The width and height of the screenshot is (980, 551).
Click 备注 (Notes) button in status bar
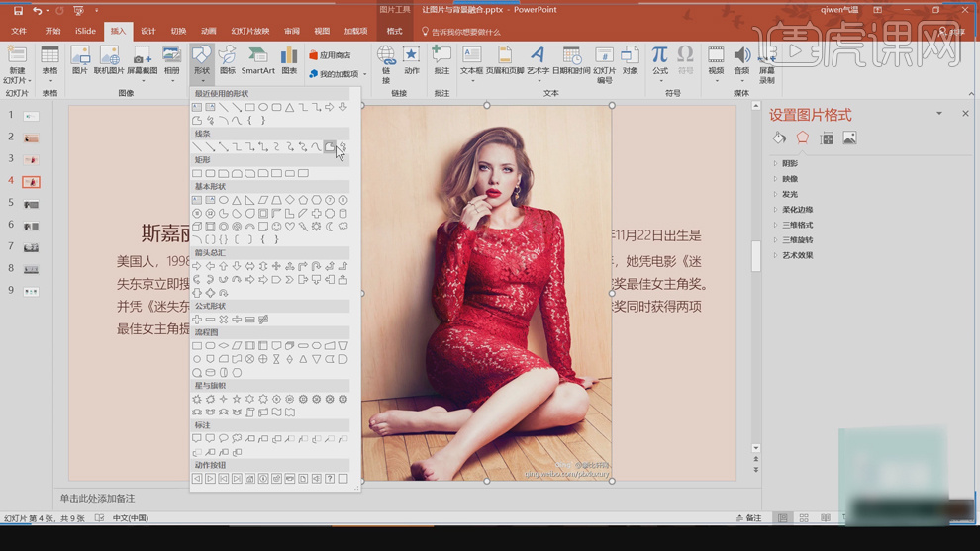point(749,518)
